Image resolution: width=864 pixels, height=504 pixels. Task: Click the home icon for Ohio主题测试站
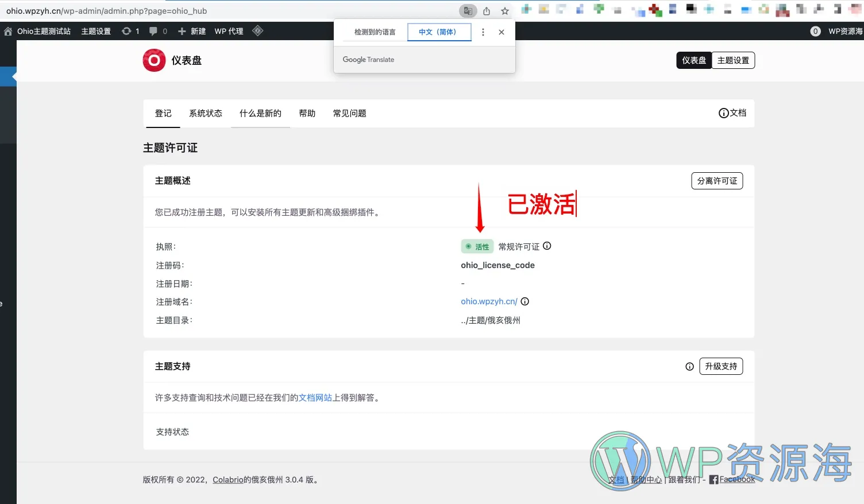8,32
